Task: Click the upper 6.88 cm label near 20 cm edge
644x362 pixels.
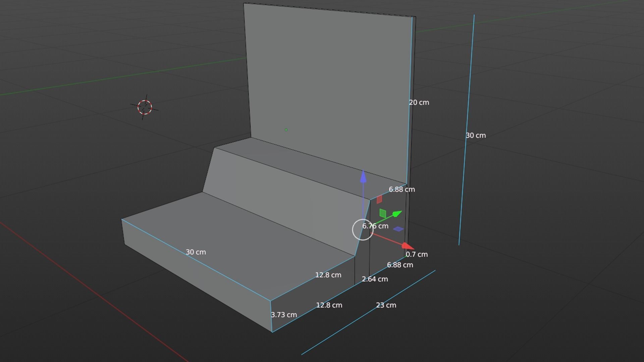Action: [402, 189]
